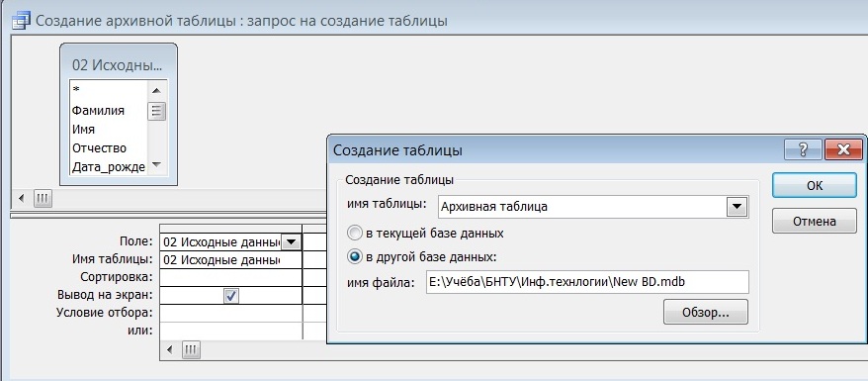868x381 pixels.
Task: Click the field list vertical scroll thumb
Action: 156,111
